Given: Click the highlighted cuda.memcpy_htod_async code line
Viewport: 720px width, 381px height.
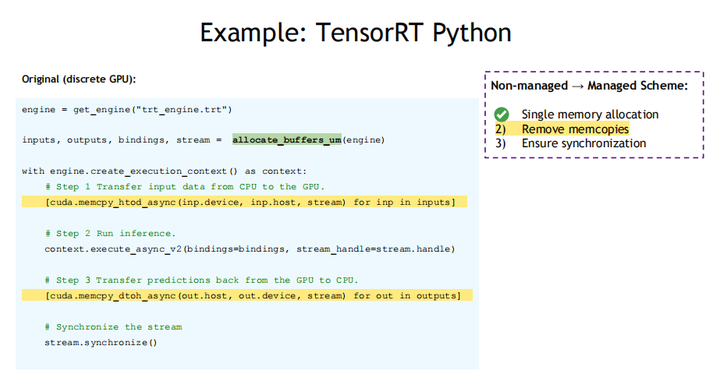Looking at the screenshot, I should [244, 202].
